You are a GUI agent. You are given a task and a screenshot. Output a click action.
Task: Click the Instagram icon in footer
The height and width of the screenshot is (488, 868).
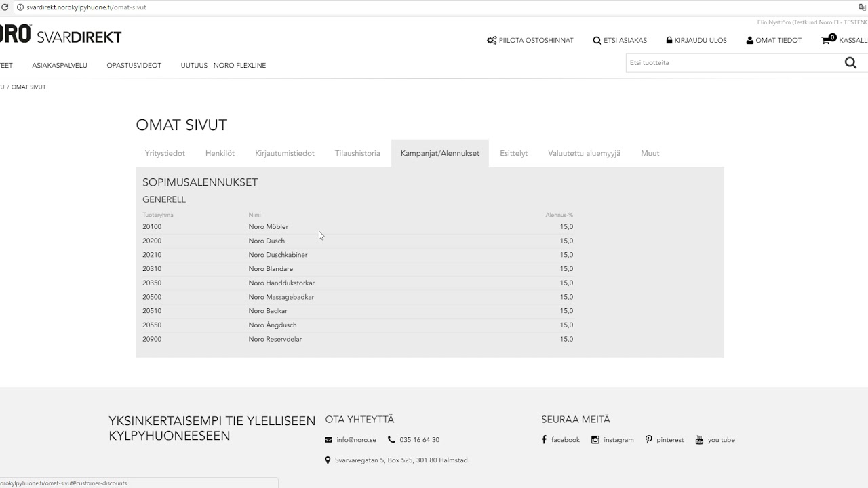[x=595, y=440]
